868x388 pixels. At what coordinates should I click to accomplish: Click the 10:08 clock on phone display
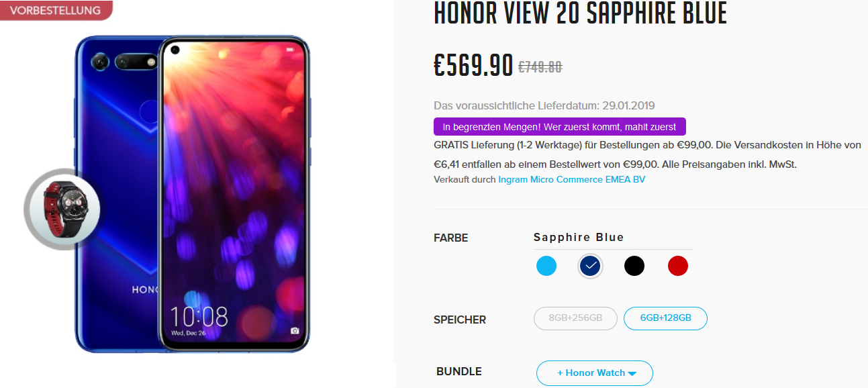[x=198, y=316]
